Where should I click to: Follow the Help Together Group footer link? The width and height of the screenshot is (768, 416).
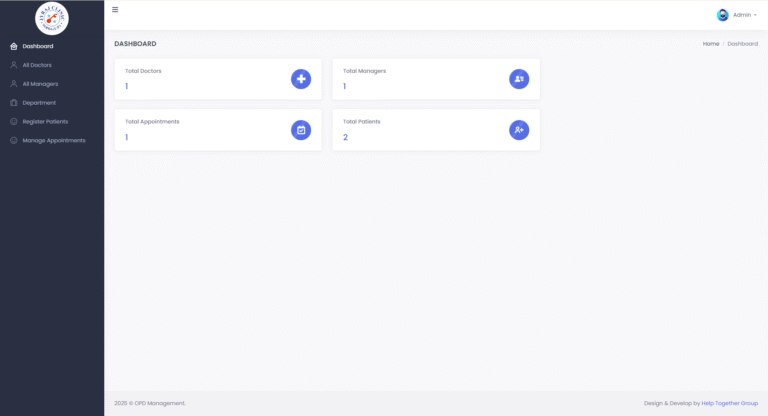729,403
